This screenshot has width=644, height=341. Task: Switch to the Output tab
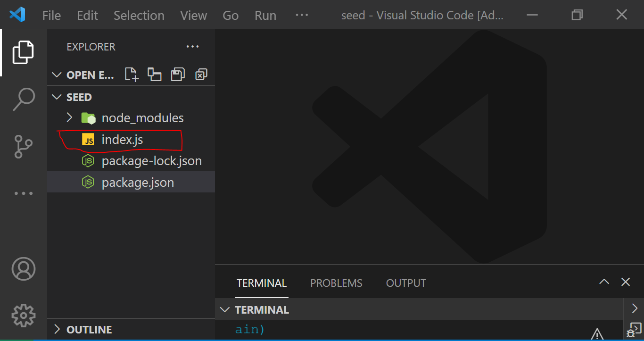(406, 283)
